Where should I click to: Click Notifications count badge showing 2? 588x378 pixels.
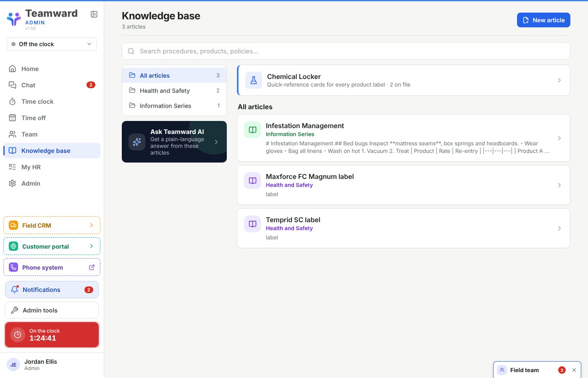[x=89, y=289]
